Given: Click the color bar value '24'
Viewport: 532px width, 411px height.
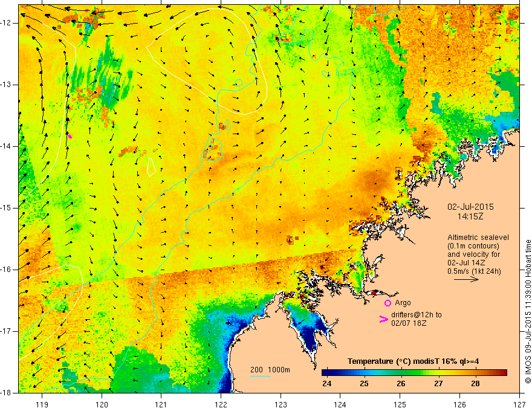Looking at the screenshot, I should click(326, 384).
